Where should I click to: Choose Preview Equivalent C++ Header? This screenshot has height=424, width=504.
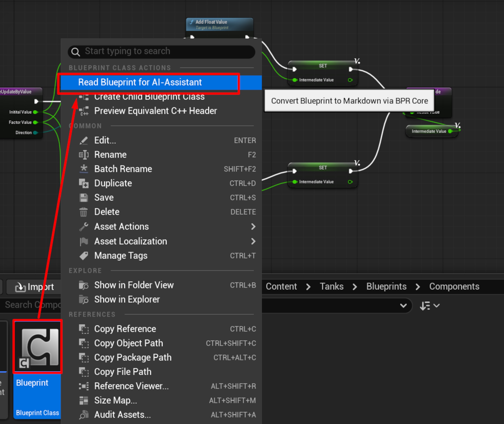161,111
